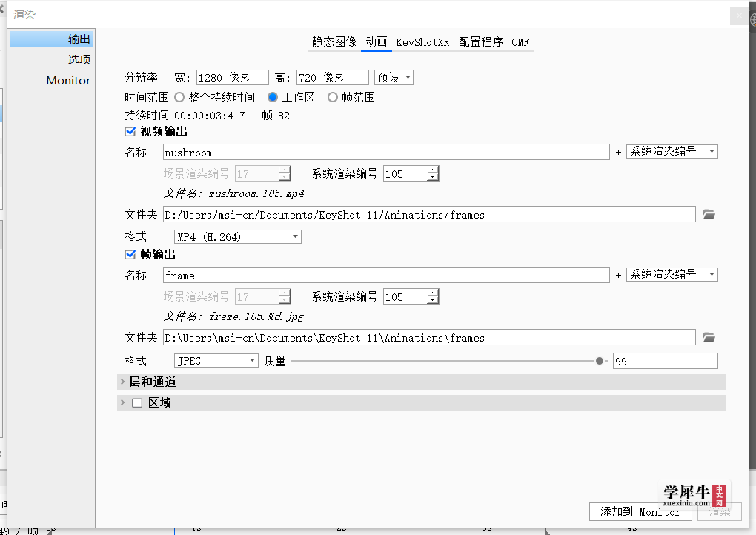
Task: Click frame count text 帧 82
Action: (276, 115)
